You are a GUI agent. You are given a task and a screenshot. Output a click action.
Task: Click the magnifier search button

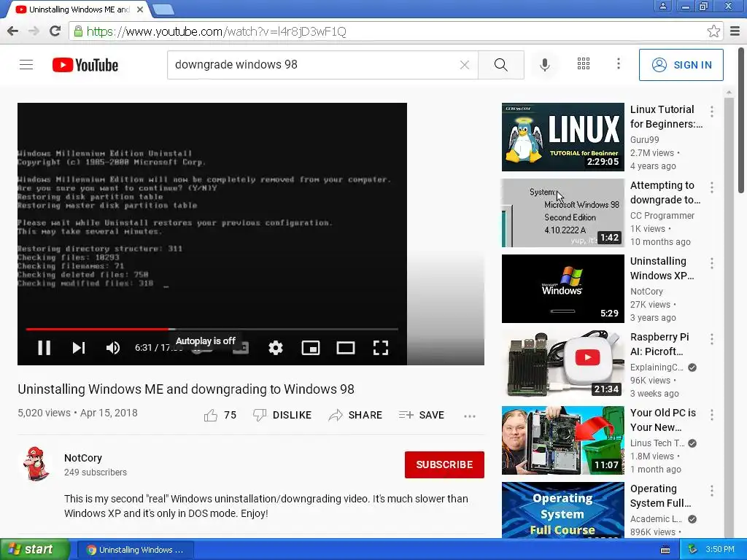coord(500,65)
